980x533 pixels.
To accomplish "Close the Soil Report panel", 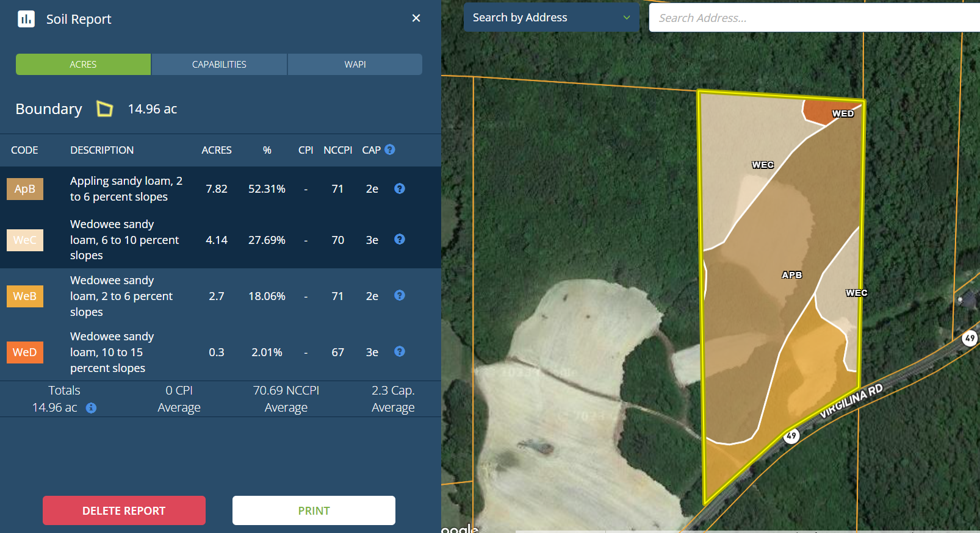I will (x=416, y=18).
